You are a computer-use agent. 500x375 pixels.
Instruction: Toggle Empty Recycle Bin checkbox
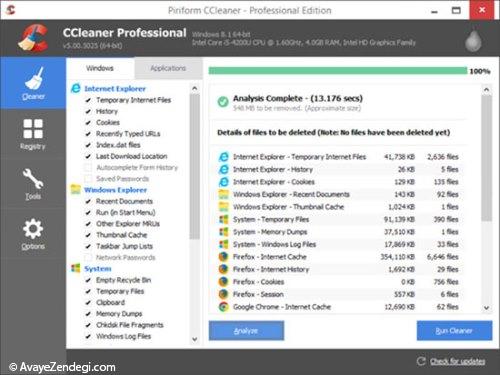(88, 280)
